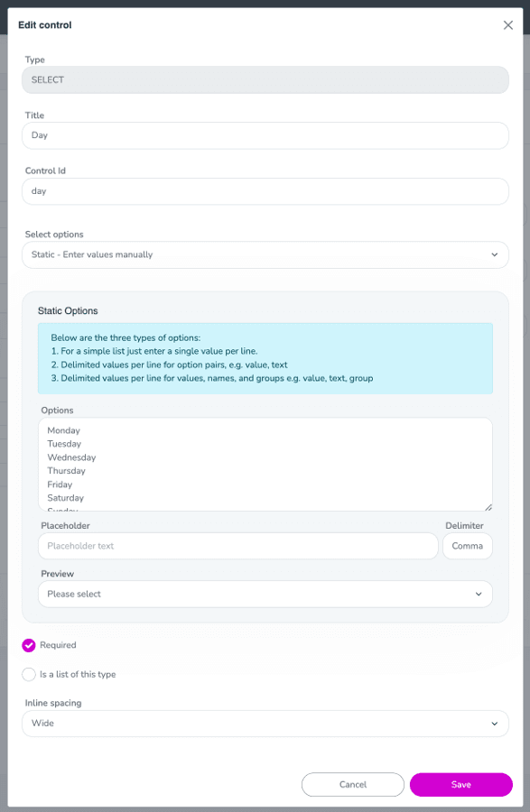Select 'Is a list of this type'
530x812 pixels.
28,674
